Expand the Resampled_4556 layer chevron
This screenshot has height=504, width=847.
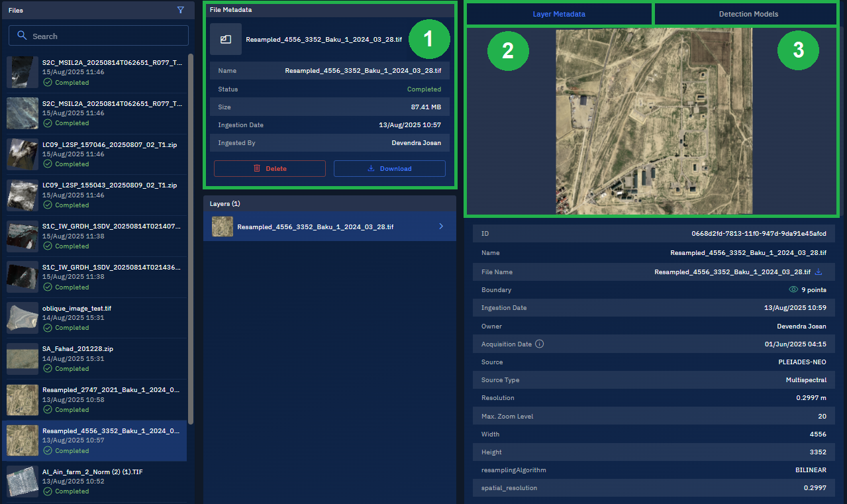click(441, 227)
